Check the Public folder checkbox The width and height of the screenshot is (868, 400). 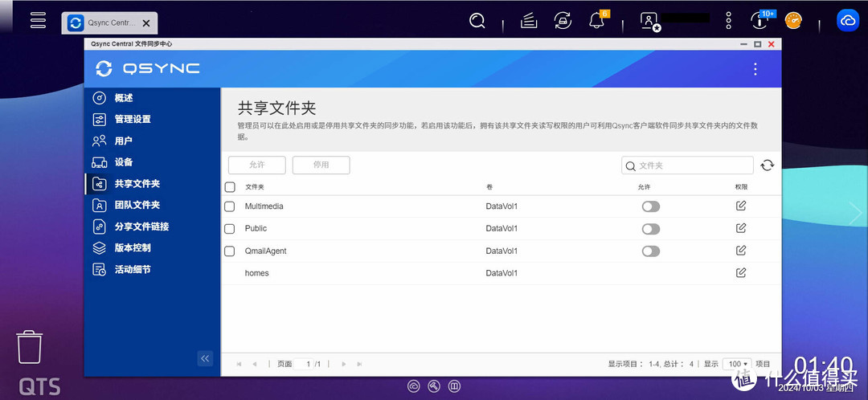[230, 228]
